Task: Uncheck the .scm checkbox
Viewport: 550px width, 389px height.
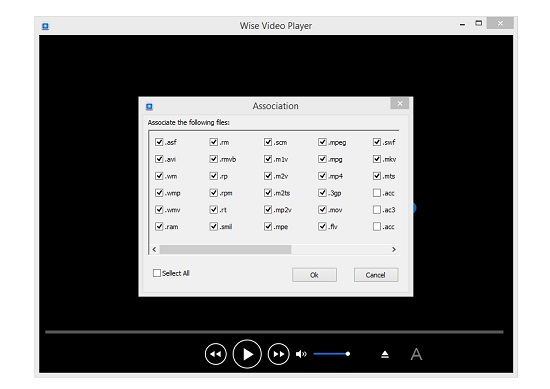Action: pos(268,142)
